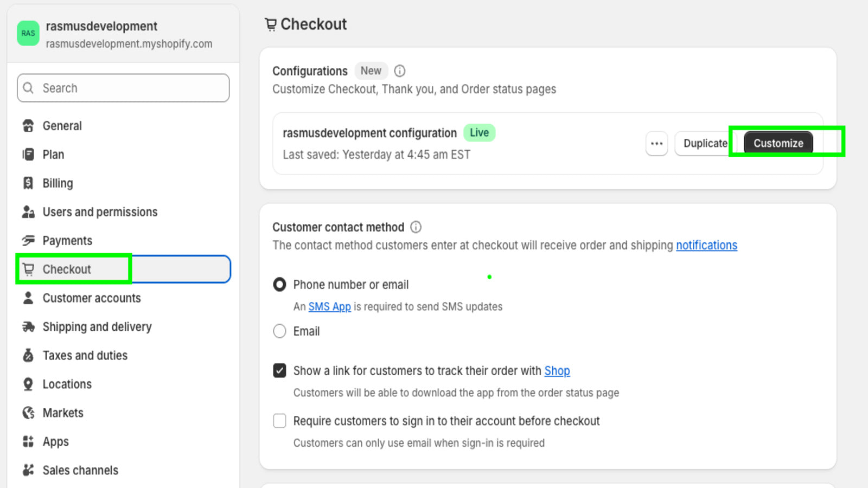This screenshot has width=868, height=488.
Task: Click inside the Search settings field
Action: pyautogui.click(x=123, y=88)
